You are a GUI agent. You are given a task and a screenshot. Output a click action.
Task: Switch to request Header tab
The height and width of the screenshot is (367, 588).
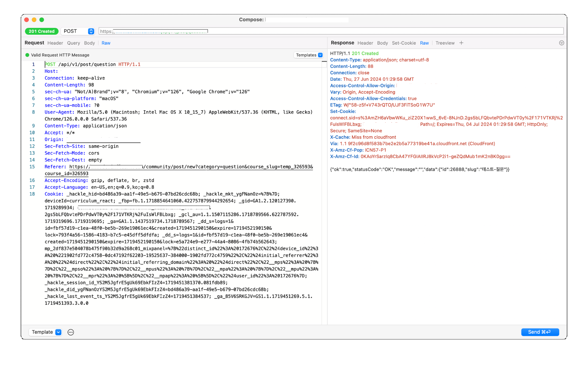pyautogui.click(x=55, y=43)
